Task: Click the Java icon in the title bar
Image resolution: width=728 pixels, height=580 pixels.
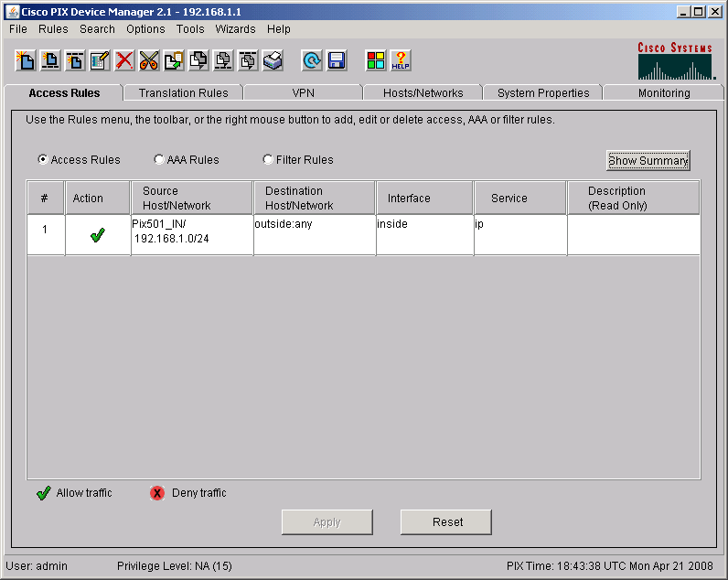Action: 12,12
